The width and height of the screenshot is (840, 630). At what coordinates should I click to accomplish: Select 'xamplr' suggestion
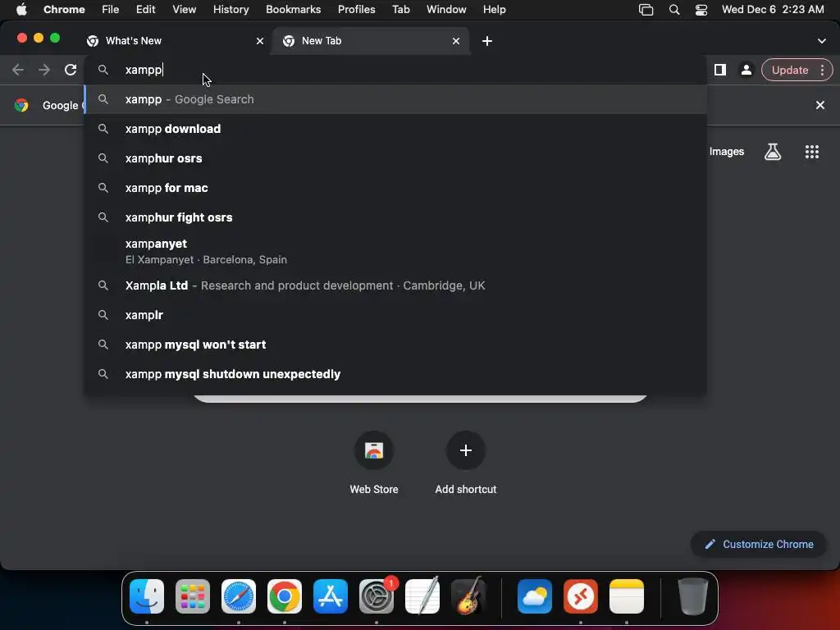[395, 315]
